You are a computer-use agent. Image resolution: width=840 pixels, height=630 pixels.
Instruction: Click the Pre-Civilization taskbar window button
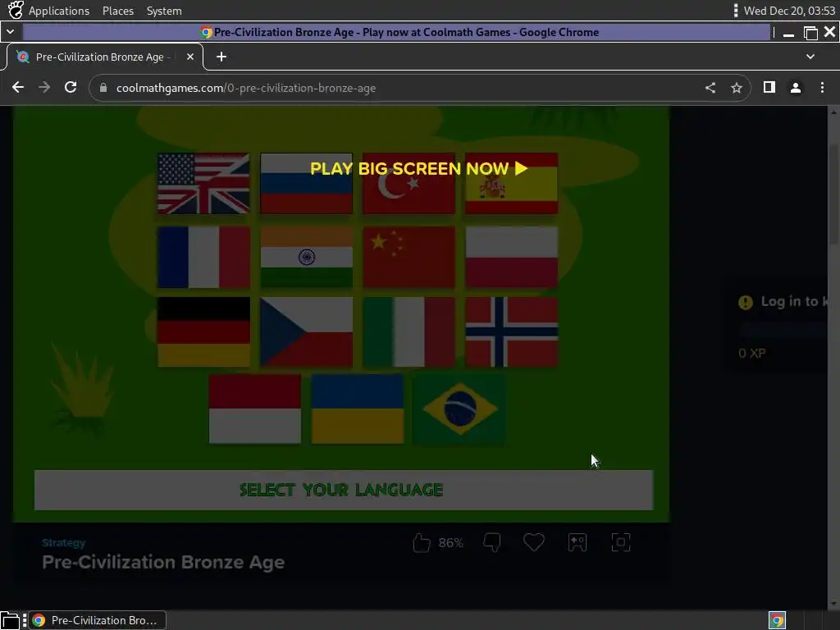pyautogui.click(x=97, y=620)
